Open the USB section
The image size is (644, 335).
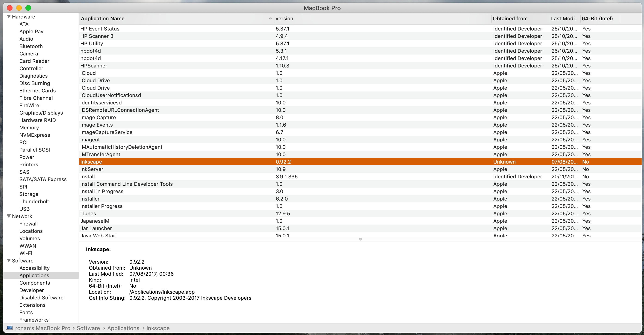point(25,209)
